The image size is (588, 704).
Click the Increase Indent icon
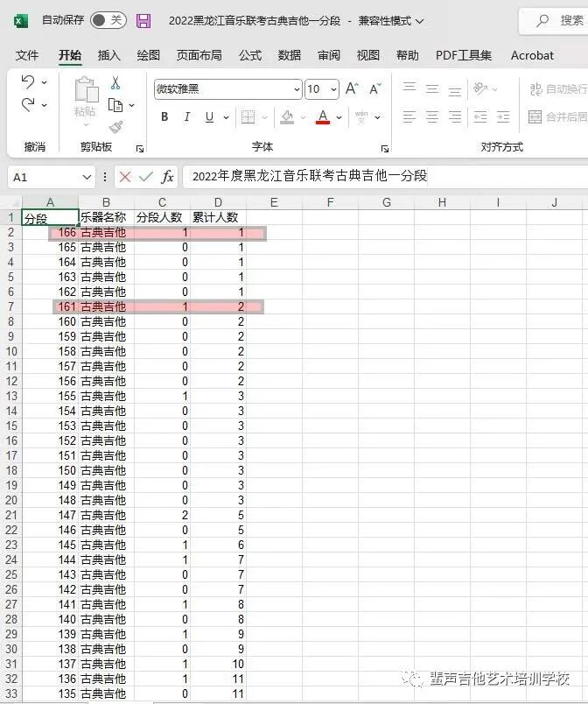503,116
